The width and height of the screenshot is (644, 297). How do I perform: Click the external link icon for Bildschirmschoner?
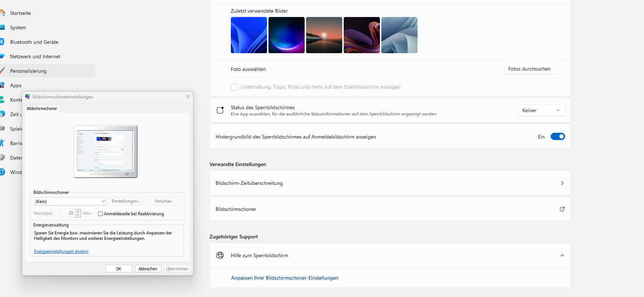coord(562,209)
